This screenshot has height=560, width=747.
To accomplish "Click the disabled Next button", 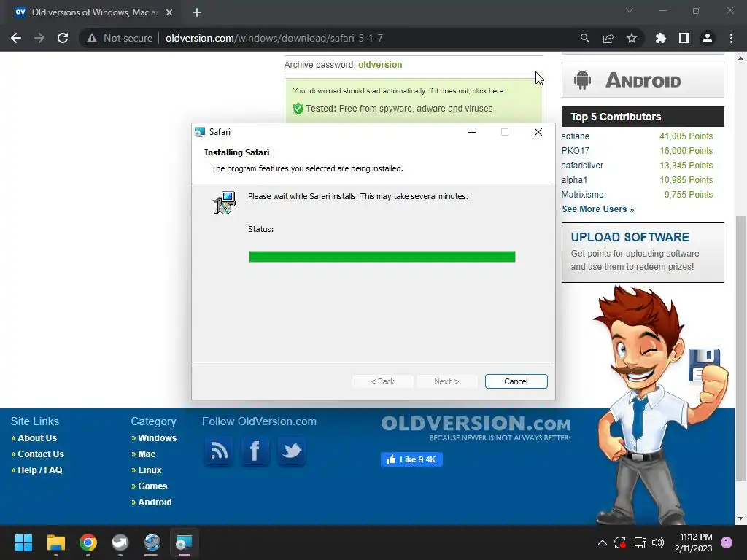I will tap(446, 381).
